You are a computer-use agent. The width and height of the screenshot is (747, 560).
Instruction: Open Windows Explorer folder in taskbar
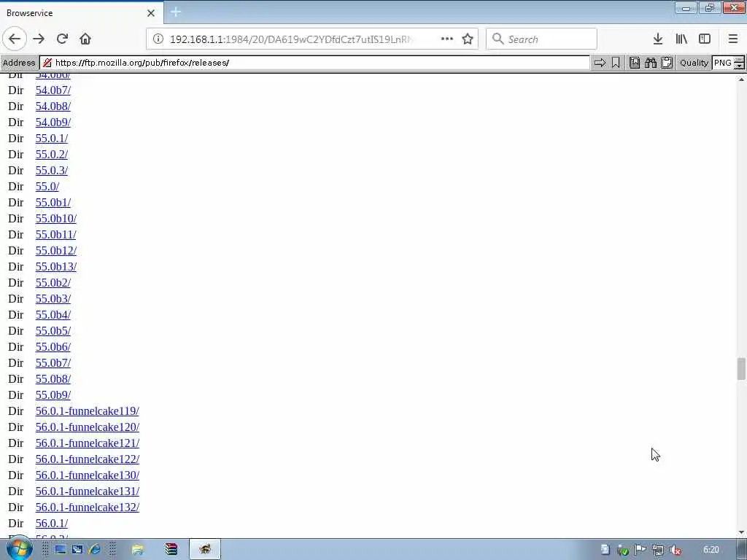click(138, 550)
